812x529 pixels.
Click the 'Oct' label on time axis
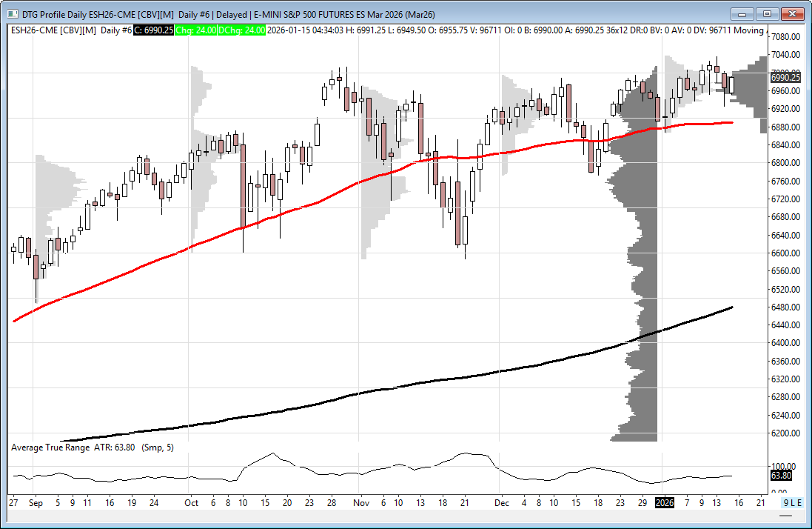click(192, 502)
